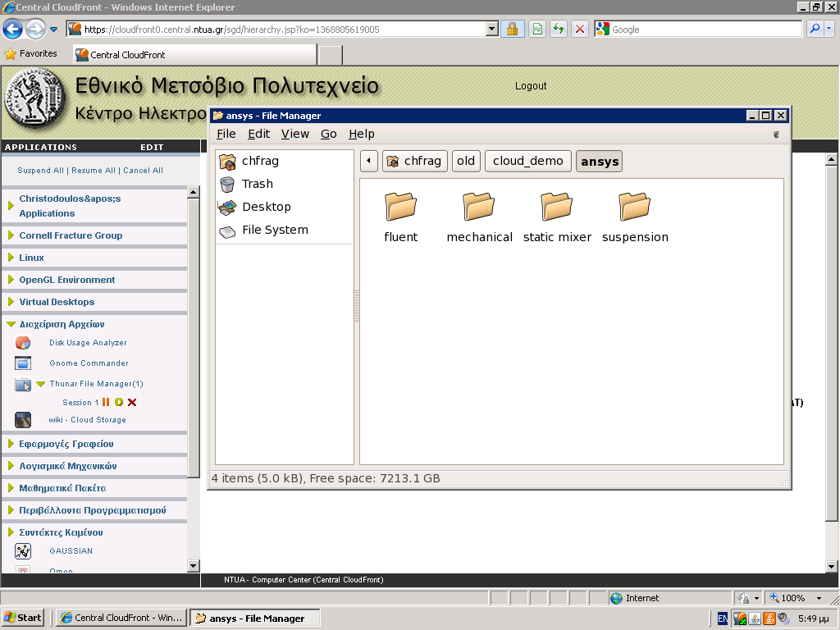Image resolution: width=840 pixels, height=630 pixels.
Task: Open the mechanical folder
Action: tap(479, 208)
